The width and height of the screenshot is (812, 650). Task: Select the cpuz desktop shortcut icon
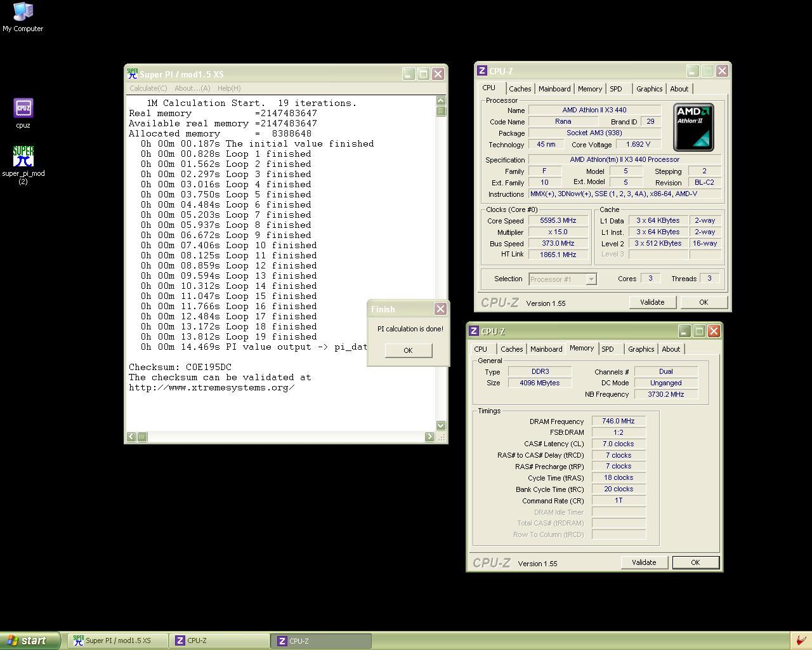click(23, 113)
